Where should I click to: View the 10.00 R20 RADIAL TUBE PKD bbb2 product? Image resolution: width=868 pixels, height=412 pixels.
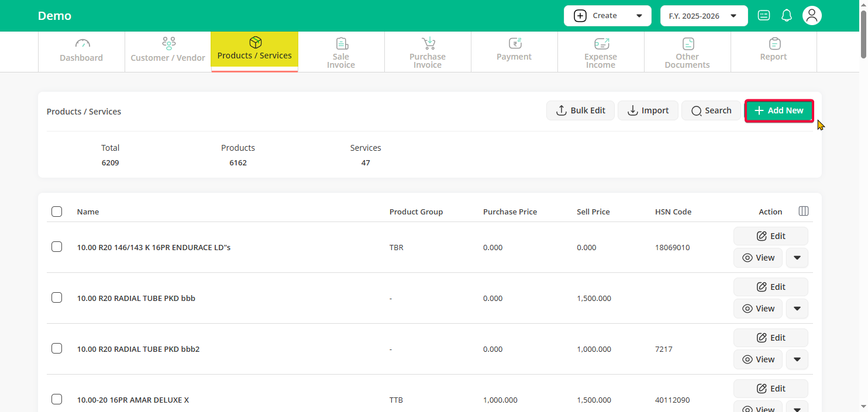758,359
